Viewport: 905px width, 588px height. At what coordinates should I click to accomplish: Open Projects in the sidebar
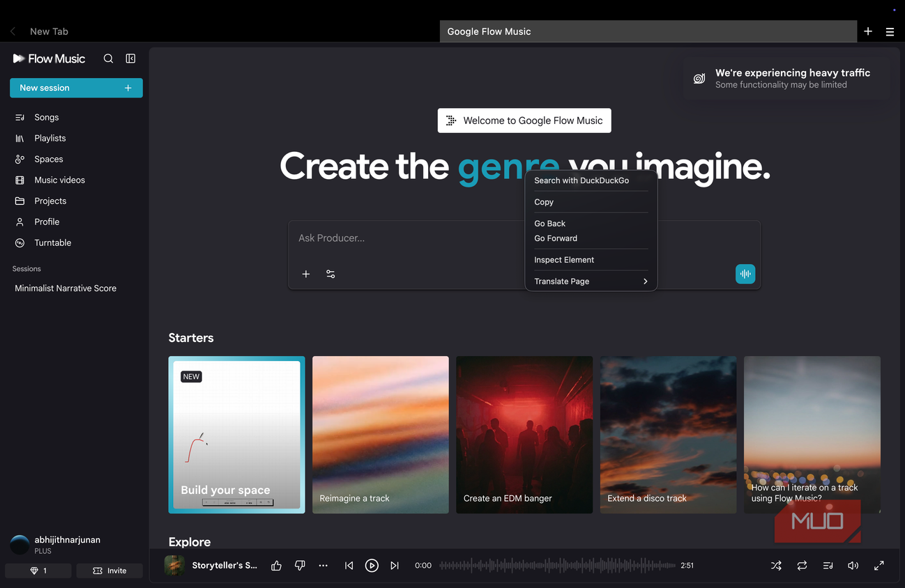coord(76,201)
